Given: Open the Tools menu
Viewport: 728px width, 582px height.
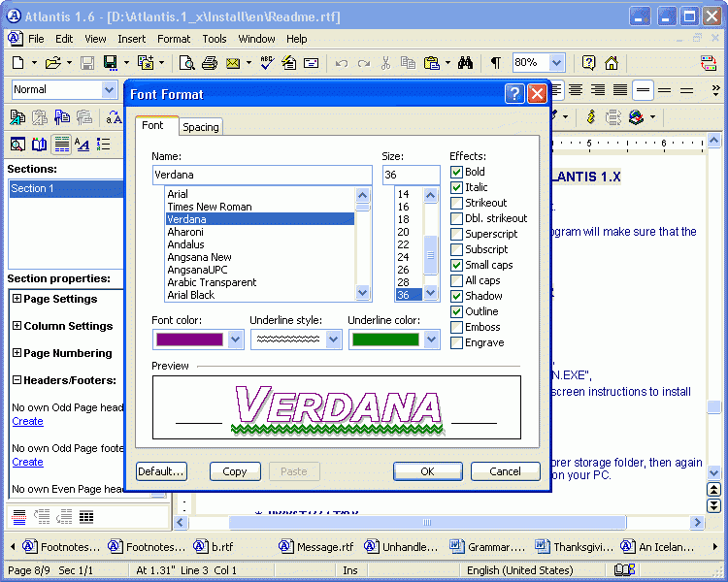Looking at the screenshot, I should click(215, 39).
